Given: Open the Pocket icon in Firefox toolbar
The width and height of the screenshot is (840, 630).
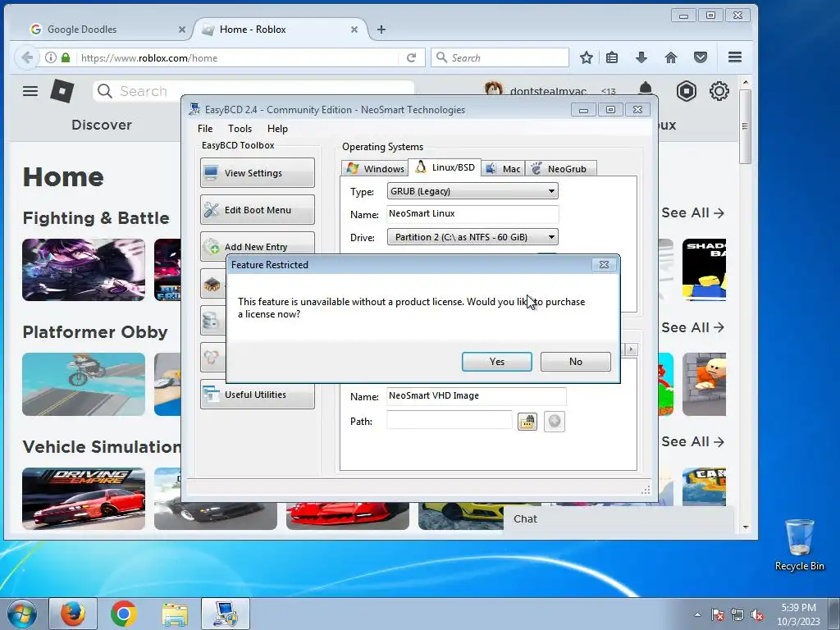Looking at the screenshot, I should 701,58.
